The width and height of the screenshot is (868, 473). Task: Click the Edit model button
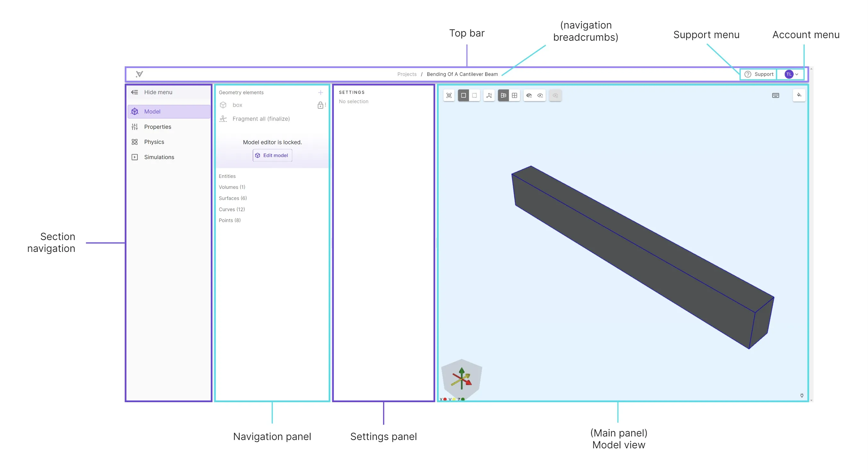[272, 155]
